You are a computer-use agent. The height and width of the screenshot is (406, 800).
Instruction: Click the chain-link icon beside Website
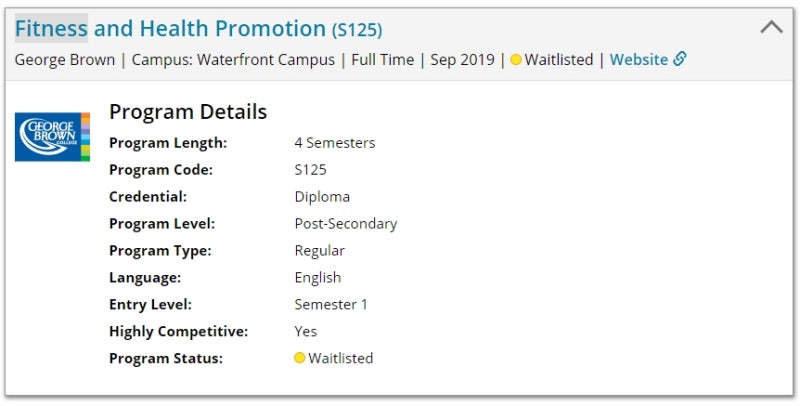(x=680, y=60)
